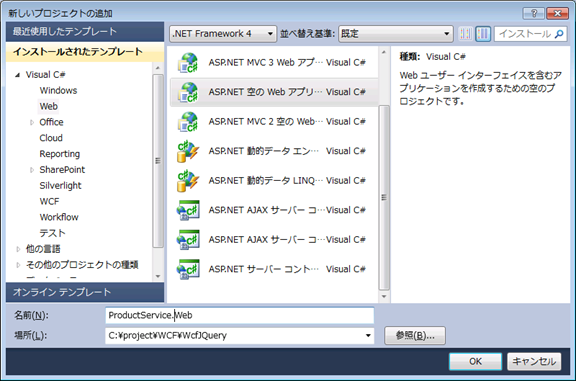This screenshot has height=381, width=576.
Task: Expand the その他のプロジェクトの種類 node
Action: click(18, 265)
